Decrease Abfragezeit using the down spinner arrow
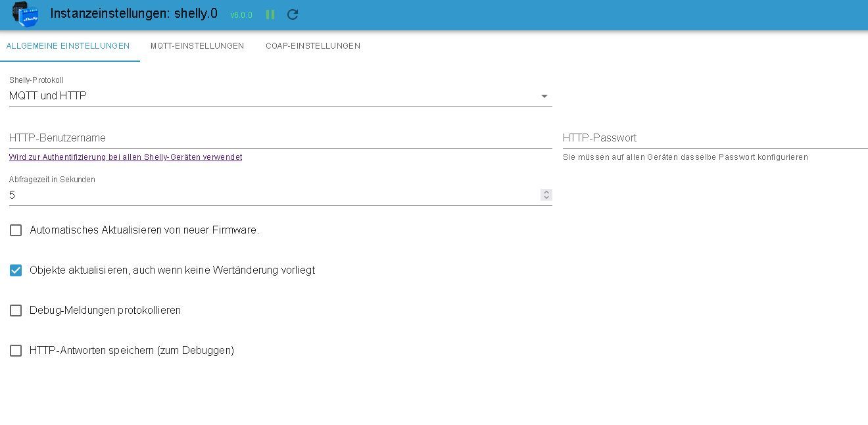The image size is (868, 425). pyautogui.click(x=546, y=197)
